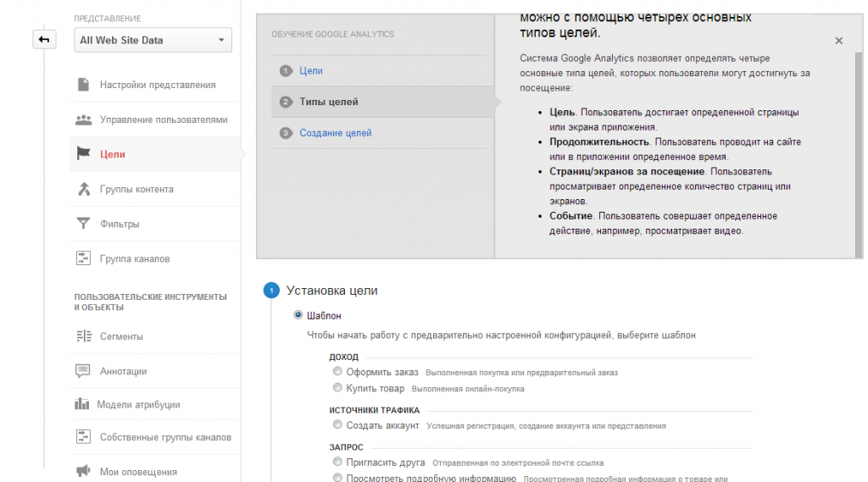The width and height of the screenshot is (868, 482).
Task: Open the Создание целей tutorial step
Action: pyautogui.click(x=336, y=133)
